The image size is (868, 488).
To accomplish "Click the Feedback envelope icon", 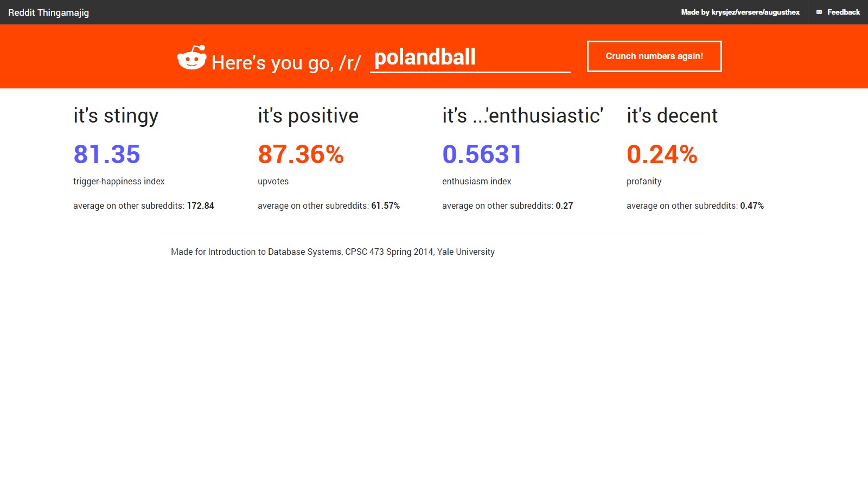I will [819, 12].
